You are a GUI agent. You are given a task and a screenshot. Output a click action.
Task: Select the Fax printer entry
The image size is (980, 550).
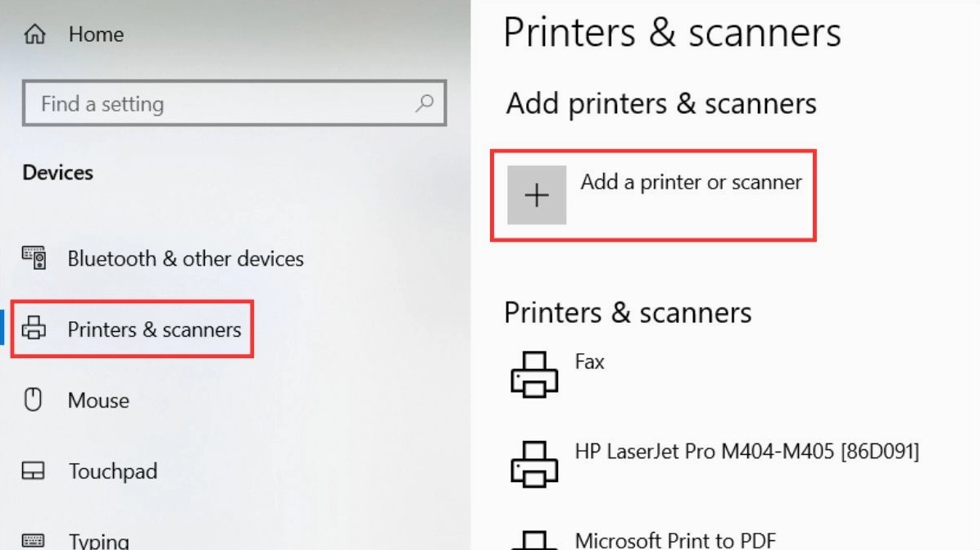590,361
